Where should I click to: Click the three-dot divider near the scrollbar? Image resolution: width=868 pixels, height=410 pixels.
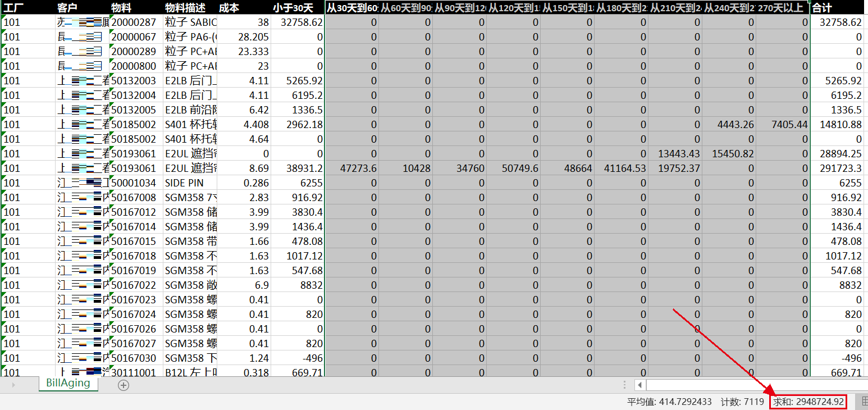tap(625, 385)
